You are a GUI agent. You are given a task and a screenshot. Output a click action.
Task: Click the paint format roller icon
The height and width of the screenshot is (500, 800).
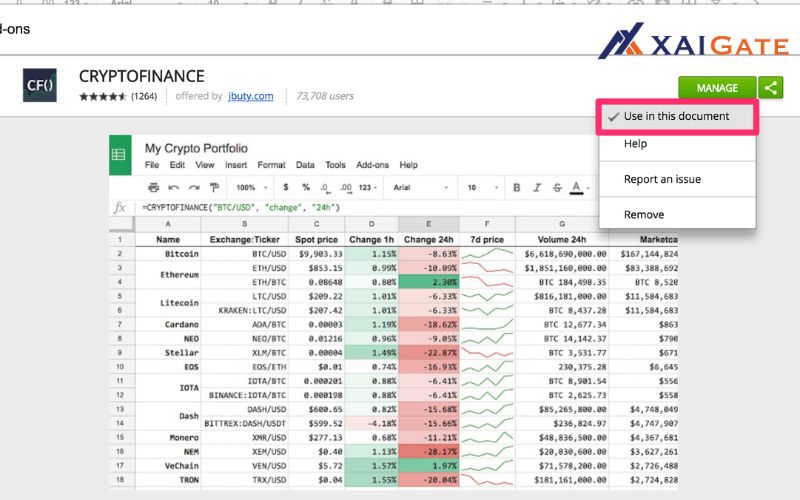(214, 187)
